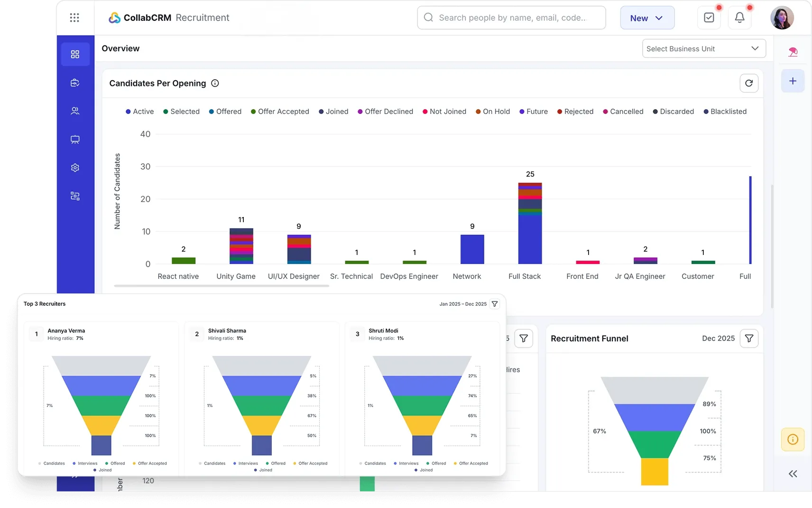Expand the Select Business Unit dropdown
This screenshot has width=812, height=508.
pos(703,48)
